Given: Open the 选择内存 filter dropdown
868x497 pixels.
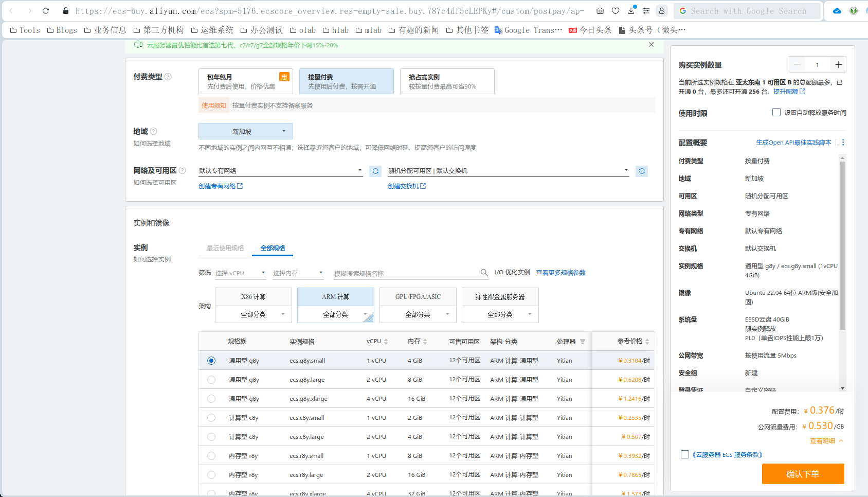Looking at the screenshot, I should [x=298, y=273].
